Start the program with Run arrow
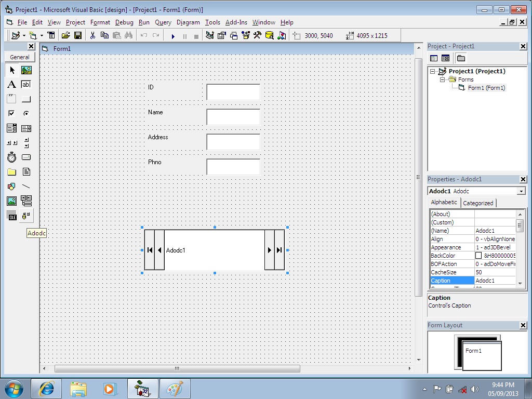 173,36
